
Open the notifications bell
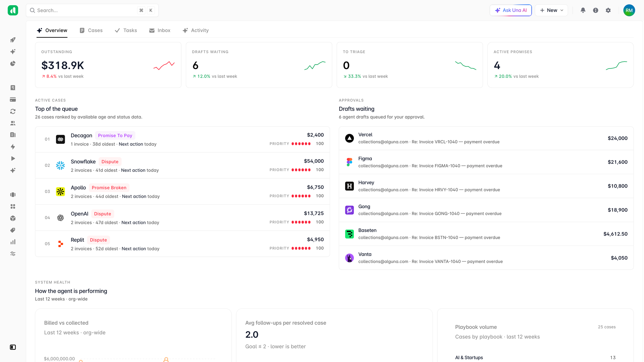click(583, 10)
